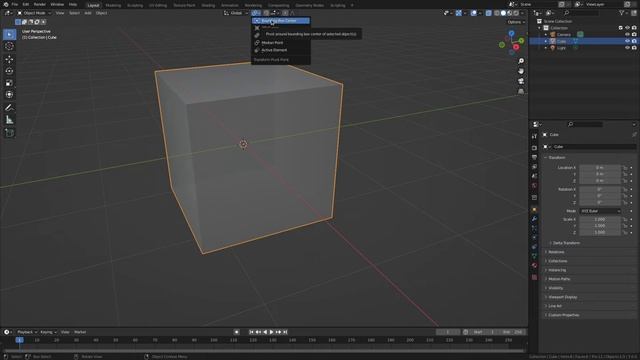Click the Location X value field
This screenshot has height=360, width=640.
tap(600, 168)
